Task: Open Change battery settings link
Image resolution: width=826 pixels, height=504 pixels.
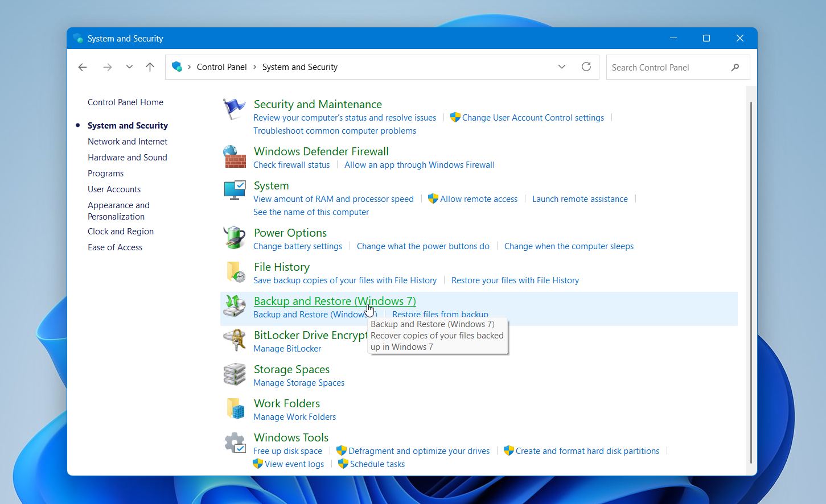Action: (x=298, y=246)
